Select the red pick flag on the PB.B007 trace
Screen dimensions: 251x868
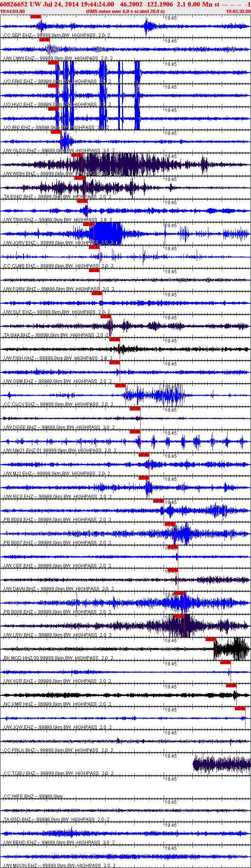170,524
